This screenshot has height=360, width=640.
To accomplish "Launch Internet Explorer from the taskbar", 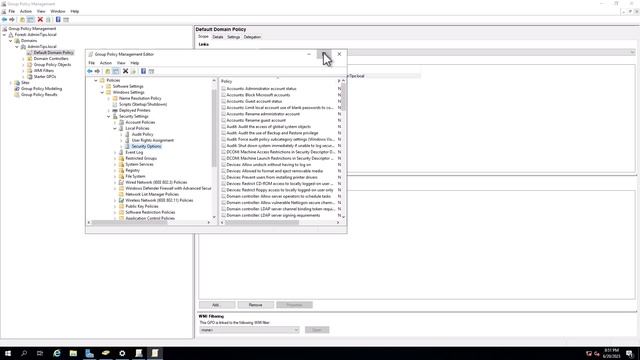I will 57,353.
